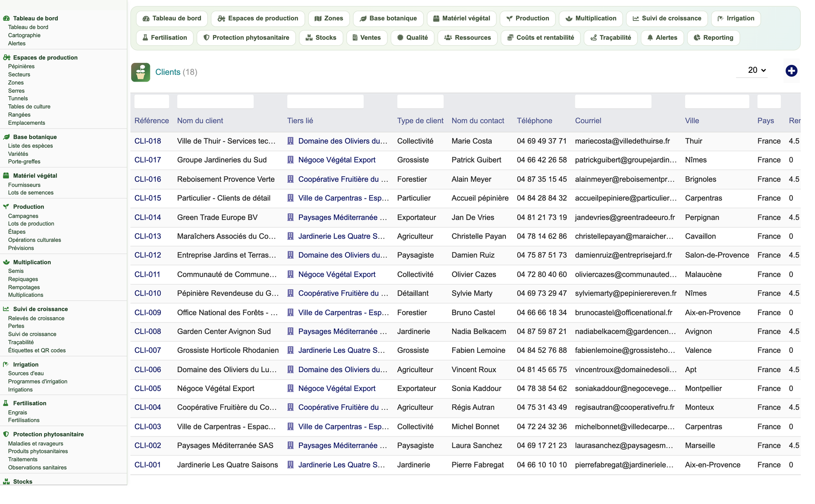815x504 pixels.
Task: Open client reference CLI-018
Action: 147,141
